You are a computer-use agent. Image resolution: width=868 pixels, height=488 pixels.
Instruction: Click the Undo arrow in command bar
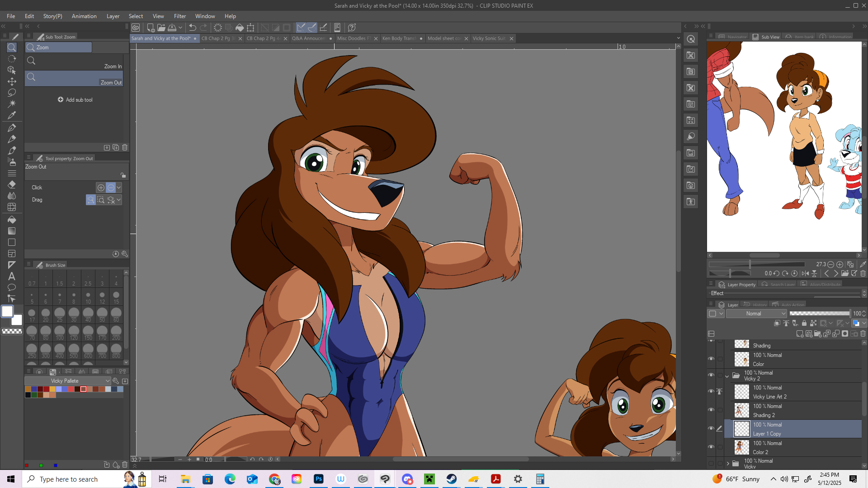193,28
